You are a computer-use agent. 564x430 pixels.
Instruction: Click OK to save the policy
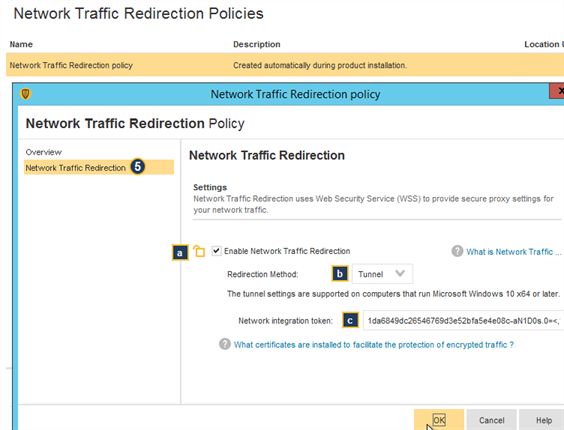[x=439, y=420]
